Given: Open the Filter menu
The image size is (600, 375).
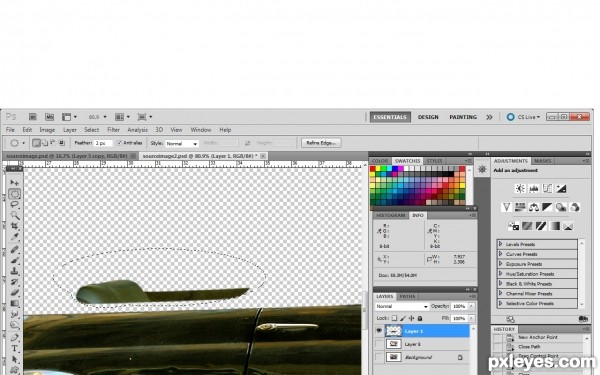Looking at the screenshot, I should 113,130.
